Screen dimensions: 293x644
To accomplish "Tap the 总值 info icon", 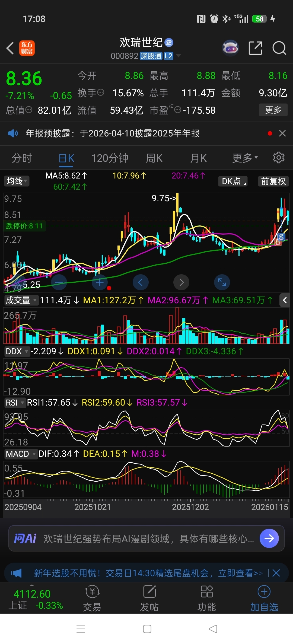I will pyautogui.click(x=29, y=110).
